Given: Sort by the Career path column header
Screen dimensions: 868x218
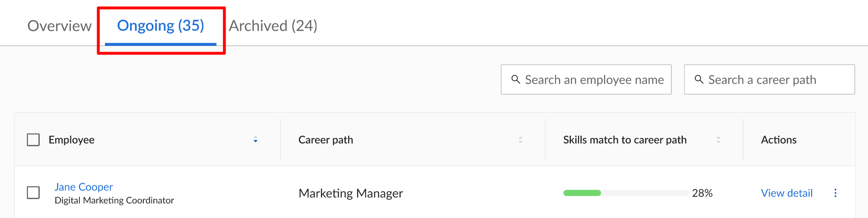Looking at the screenshot, I should coord(326,140).
